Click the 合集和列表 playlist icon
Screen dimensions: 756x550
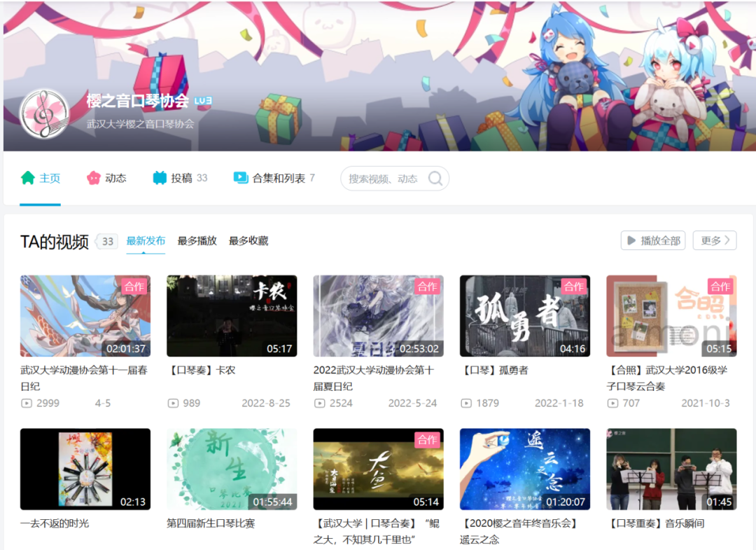tap(241, 177)
